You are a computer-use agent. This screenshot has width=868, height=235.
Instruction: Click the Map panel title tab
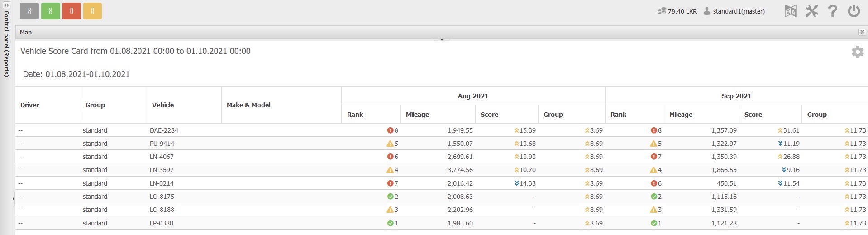coord(26,32)
